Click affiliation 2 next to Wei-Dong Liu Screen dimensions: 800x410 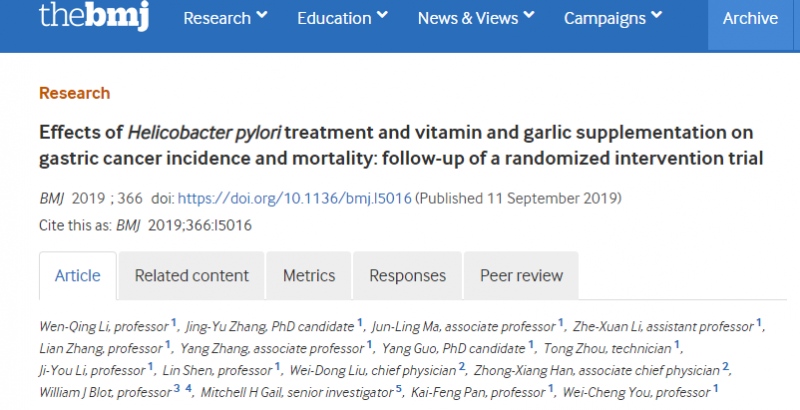tap(462, 367)
